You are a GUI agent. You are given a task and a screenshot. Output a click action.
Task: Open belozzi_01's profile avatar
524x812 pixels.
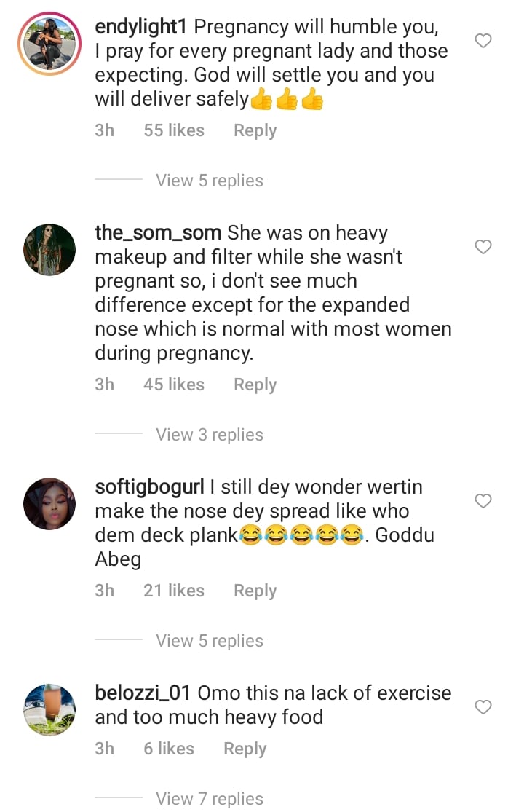[x=49, y=710]
